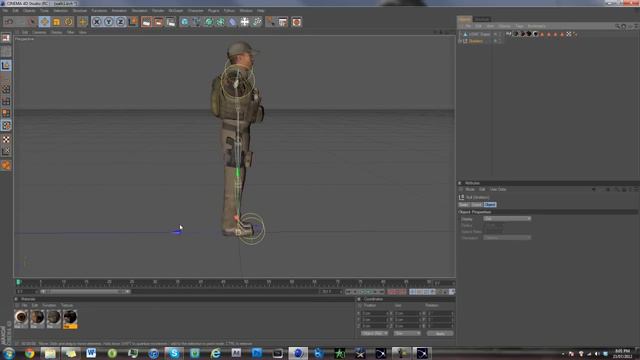Activate the Live Selection cursor tool
The height and width of the screenshot is (360, 640).
coord(32,22)
